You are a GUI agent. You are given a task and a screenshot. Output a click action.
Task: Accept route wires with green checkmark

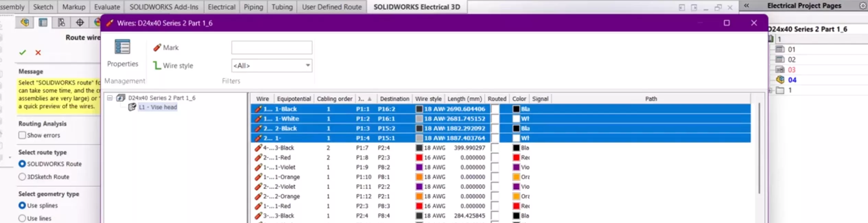(x=23, y=52)
